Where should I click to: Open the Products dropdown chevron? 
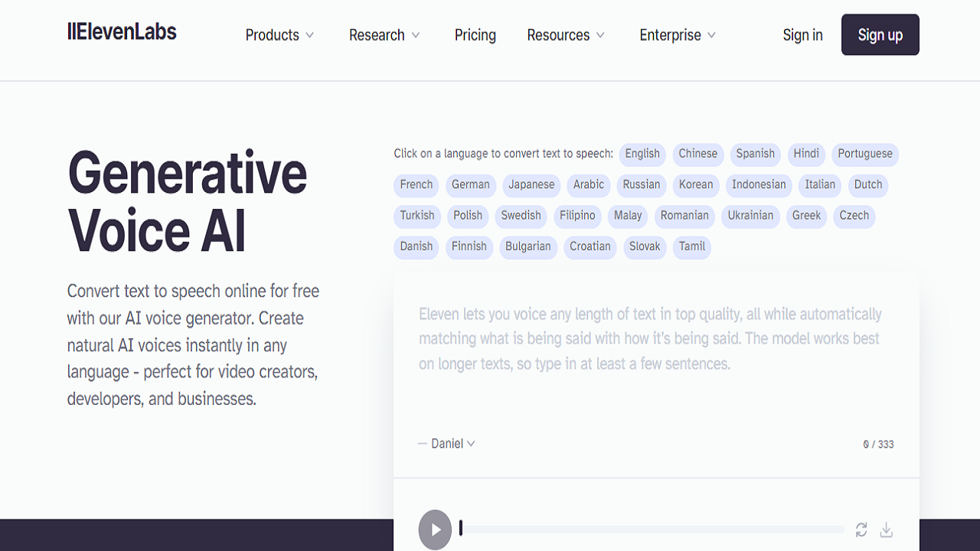click(311, 34)
